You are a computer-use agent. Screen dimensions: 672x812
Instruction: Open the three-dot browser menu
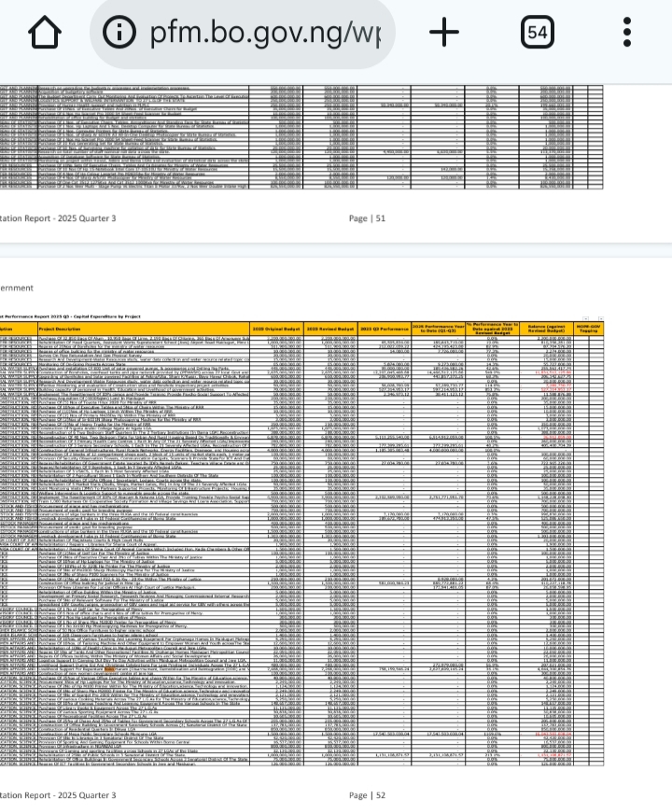(x=628, y=32)
